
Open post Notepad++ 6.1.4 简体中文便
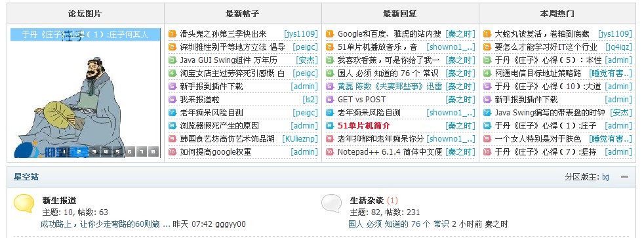(x=390, y=152)
